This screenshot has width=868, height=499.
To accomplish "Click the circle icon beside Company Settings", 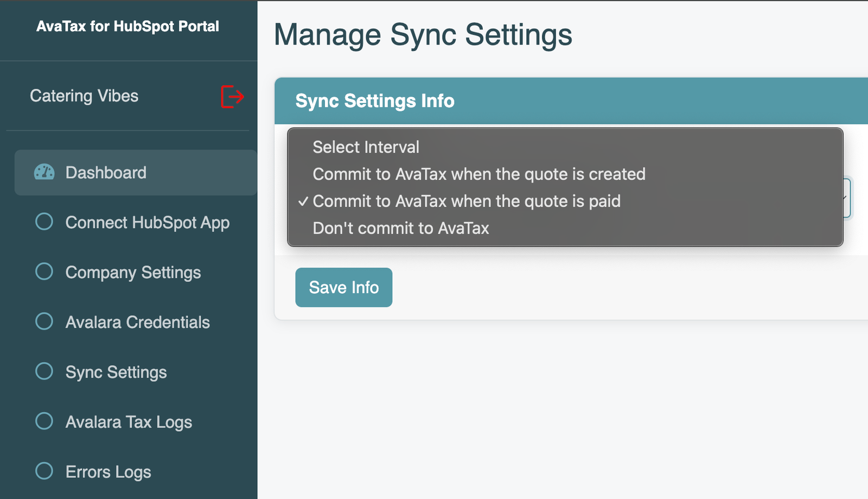I will point(44,271).
